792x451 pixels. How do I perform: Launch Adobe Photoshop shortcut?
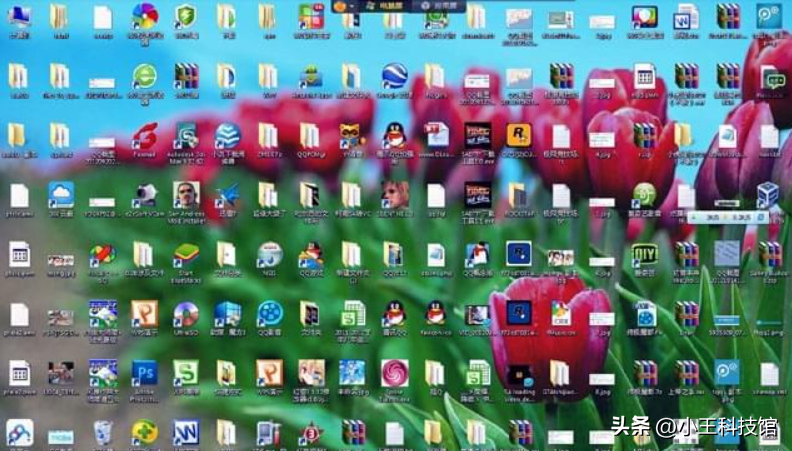[144, 373]
